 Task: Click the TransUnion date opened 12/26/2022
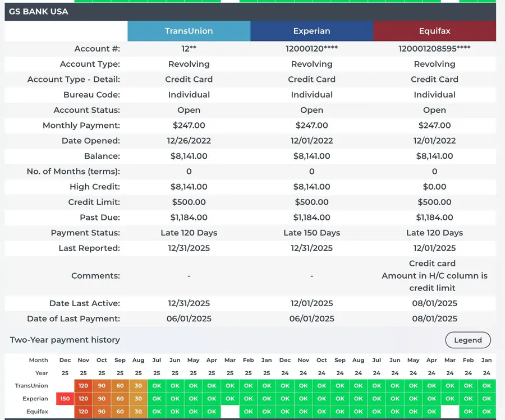(189, 141)
